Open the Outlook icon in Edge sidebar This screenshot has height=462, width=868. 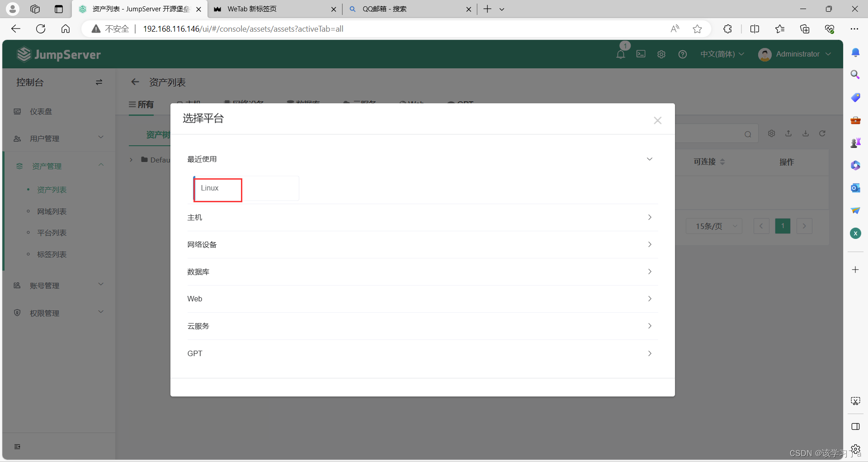point(855,188)
